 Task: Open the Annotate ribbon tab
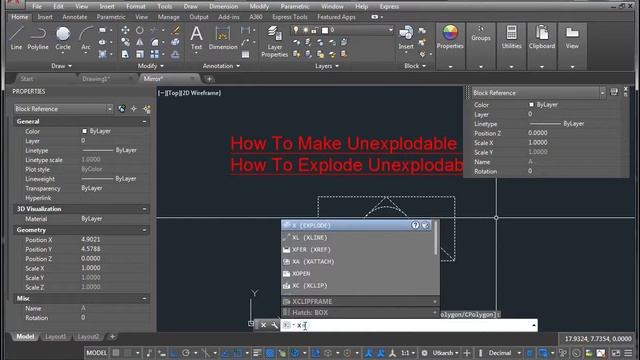75,17
